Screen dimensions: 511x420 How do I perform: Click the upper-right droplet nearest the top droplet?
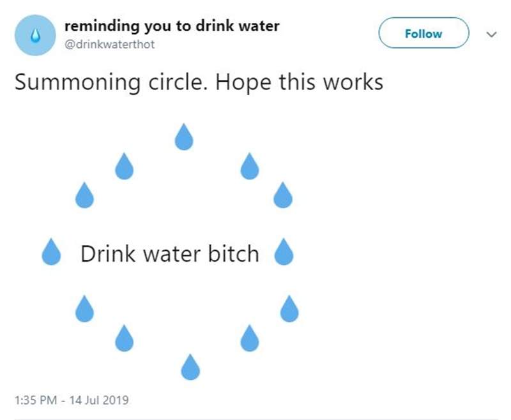(250, 167)
